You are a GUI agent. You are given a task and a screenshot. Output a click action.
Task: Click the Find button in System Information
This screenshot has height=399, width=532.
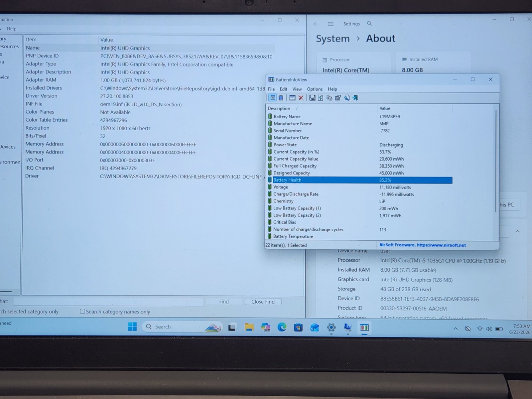224,302
